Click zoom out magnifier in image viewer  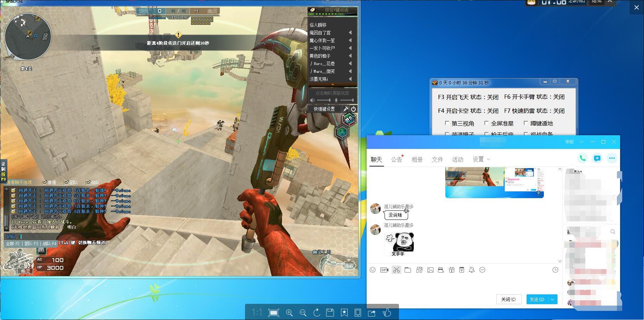pyautogui.click(x=303, y=313)
